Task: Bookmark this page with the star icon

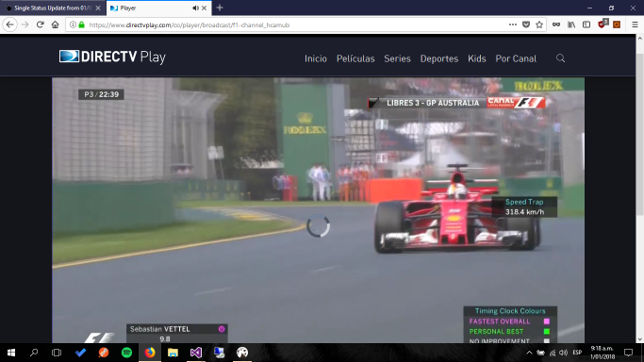Action: point(539,25)
